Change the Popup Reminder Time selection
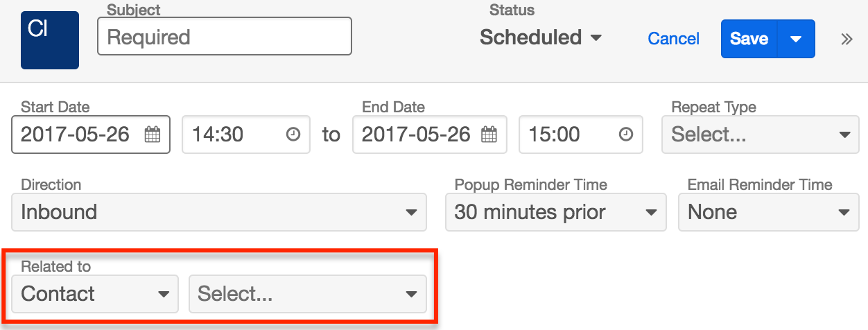The height and width of the screenshot is (330, 868). 555,212
